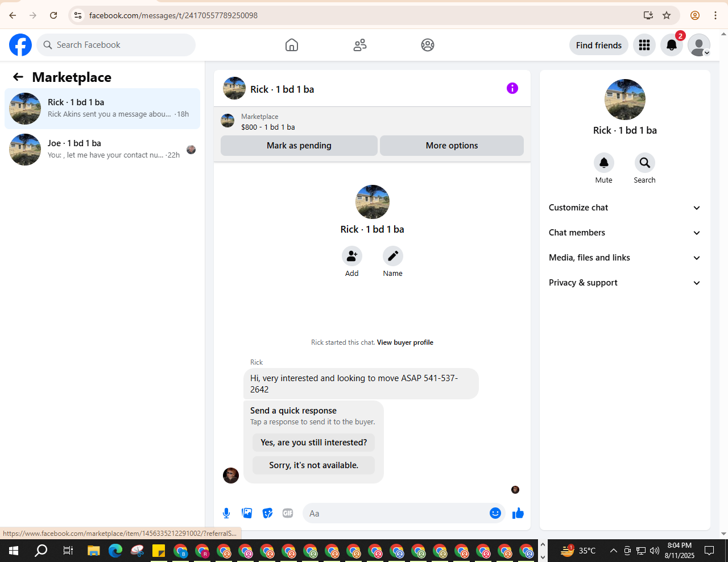728x562 pixels.
Task: Choose a sticker icon
Action: pos(267,513)
